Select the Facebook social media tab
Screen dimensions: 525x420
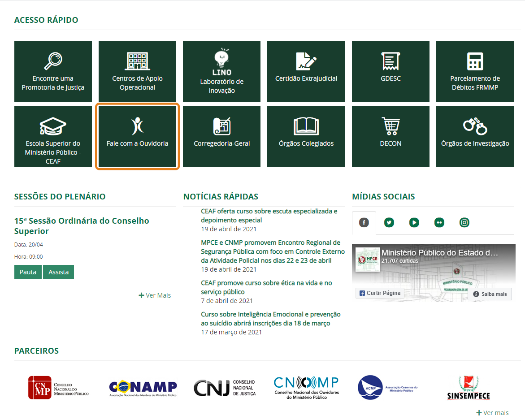point(364,222)
